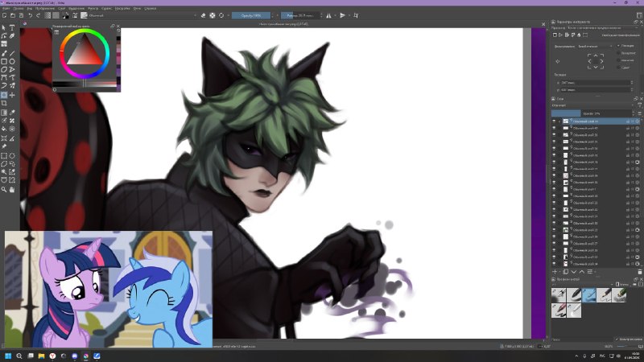The height and width of the screenshot is (362, 644).
Task: Click the delete layer trash icon
Action: 639,272
